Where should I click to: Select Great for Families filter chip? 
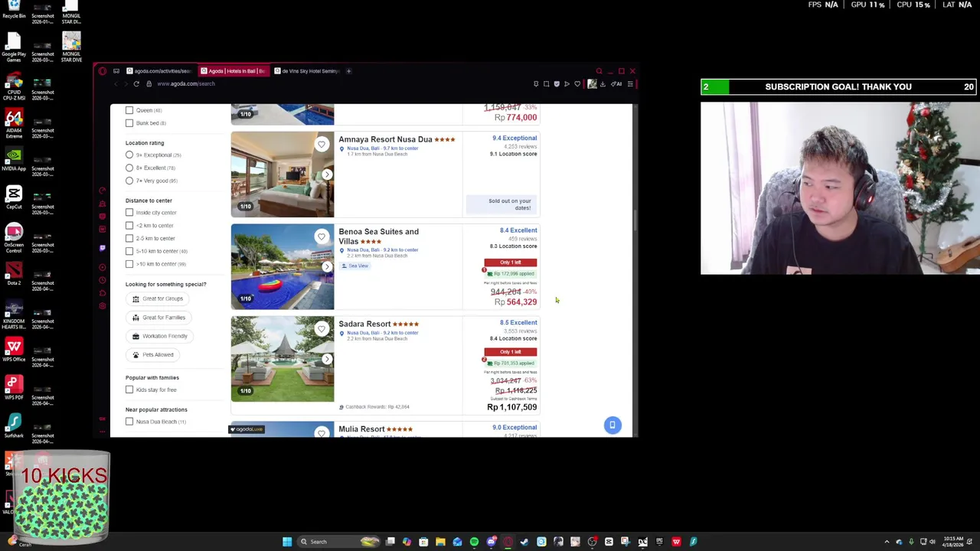pos(158,318)
